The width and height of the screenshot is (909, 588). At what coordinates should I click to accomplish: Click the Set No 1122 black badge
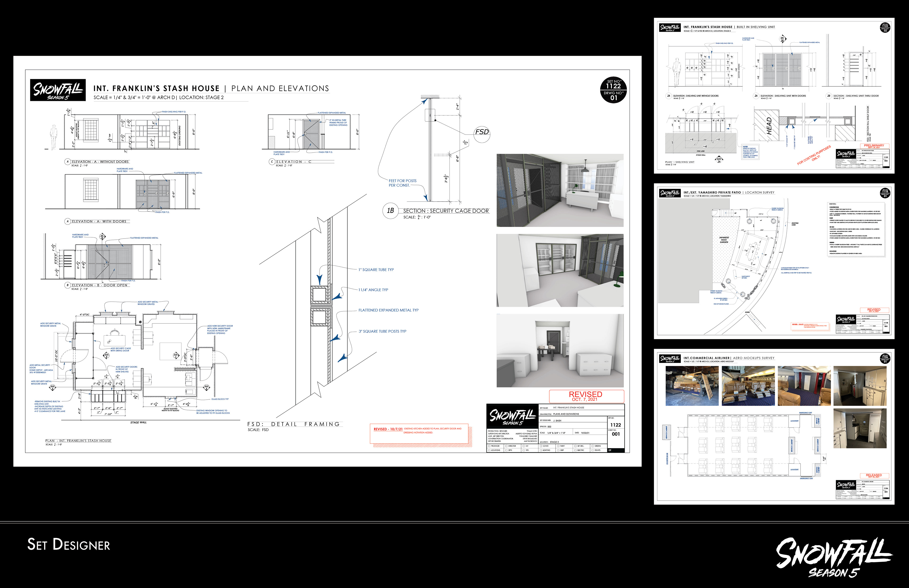point(613,90)
